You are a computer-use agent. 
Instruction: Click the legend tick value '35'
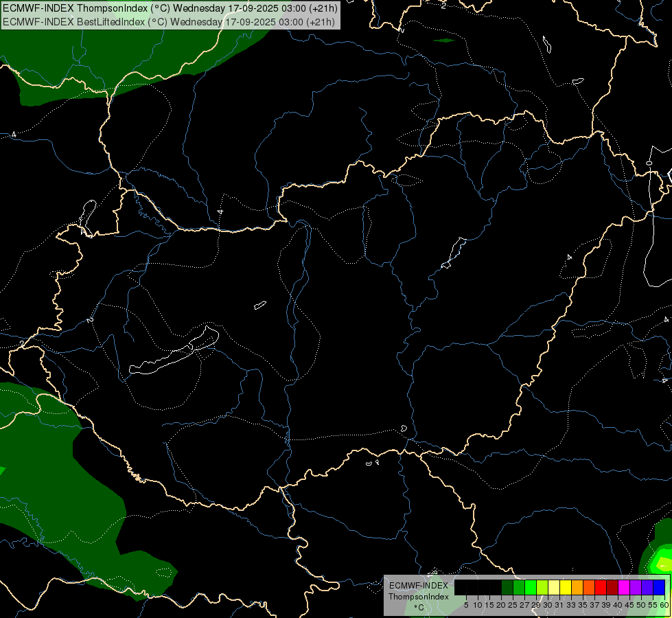583,605
